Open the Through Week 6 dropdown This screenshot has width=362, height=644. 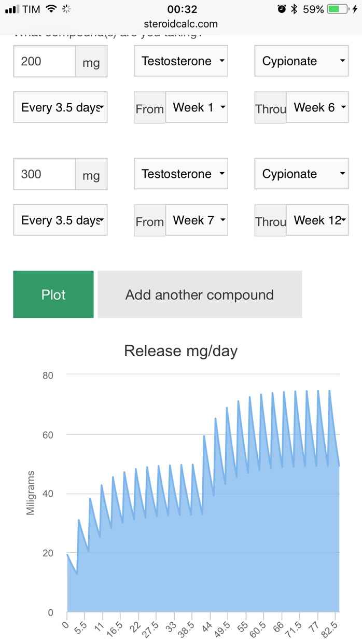coord(317,107)
